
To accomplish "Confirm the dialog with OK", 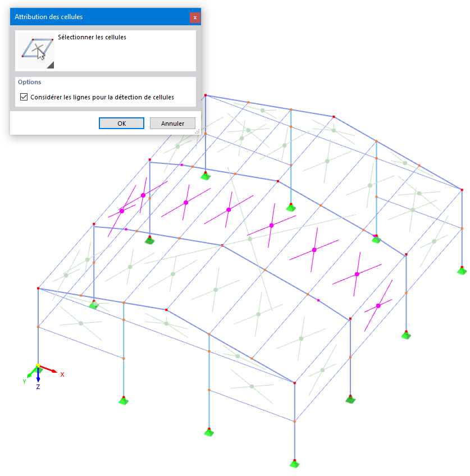I will [x=121, y=123].
